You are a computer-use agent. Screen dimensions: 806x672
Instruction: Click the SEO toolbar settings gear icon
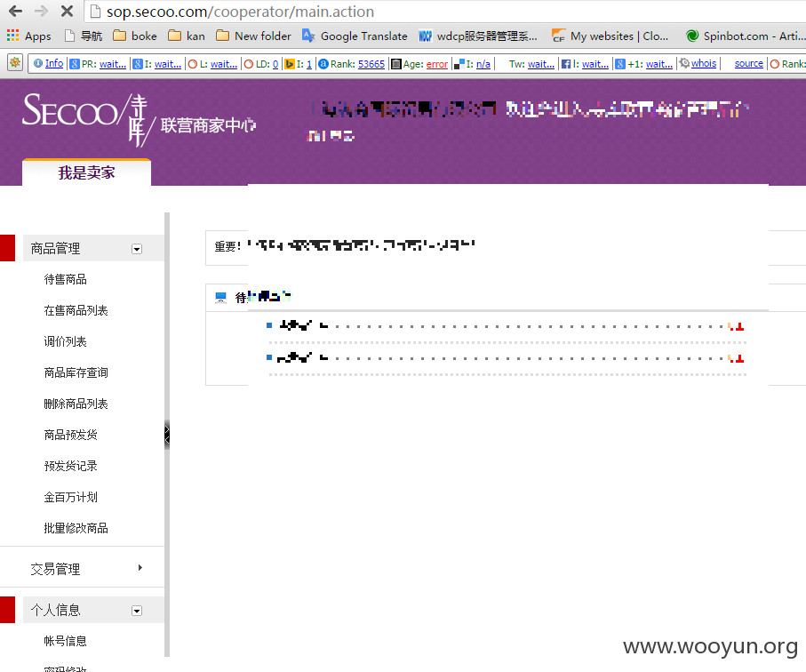pyautogui.click(x=14, y=63)
